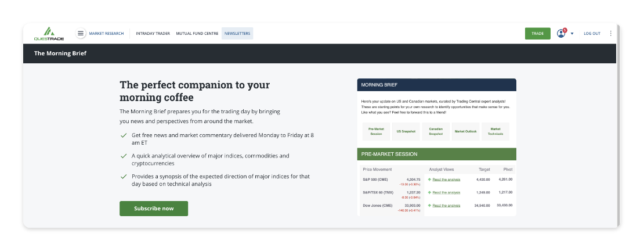644x251 pixels.
Task: Read the analysis for S&P 500
Action: 446,180
